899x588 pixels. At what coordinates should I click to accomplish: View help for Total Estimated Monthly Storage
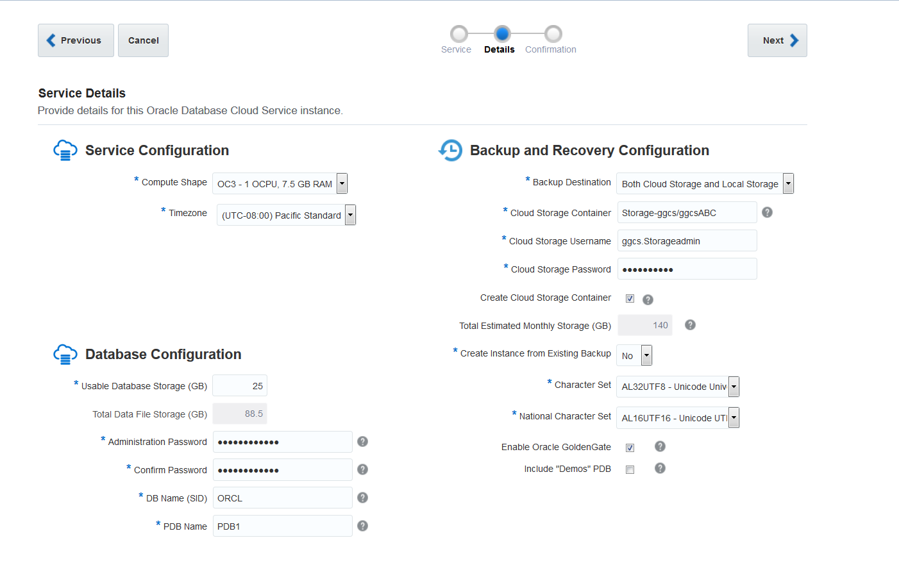[690, 324]
